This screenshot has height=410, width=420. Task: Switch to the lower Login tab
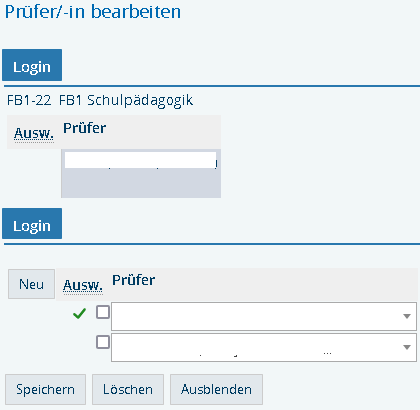point(32,224)
